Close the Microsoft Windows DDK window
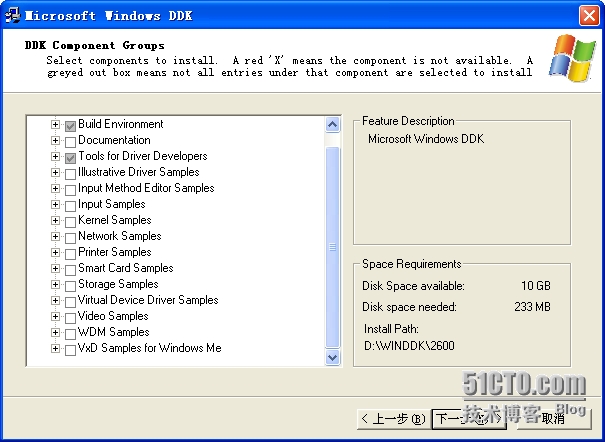This screenshot has width=605, height=442. [589, 16]
